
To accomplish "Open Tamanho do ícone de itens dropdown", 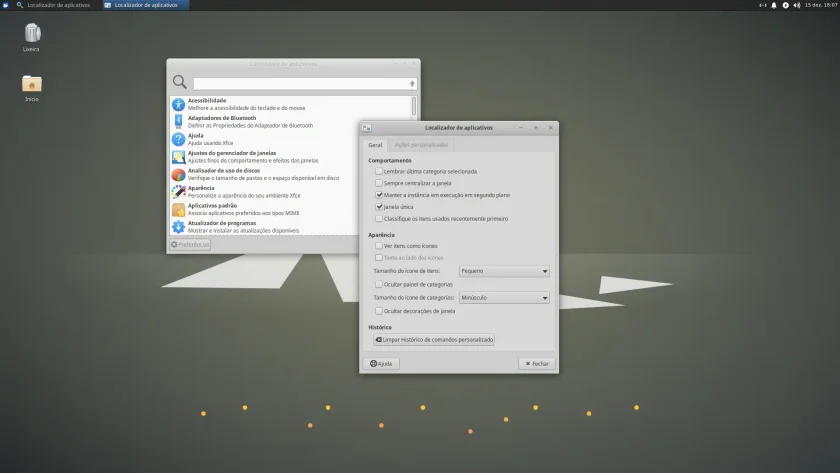I will coord(504,271).
